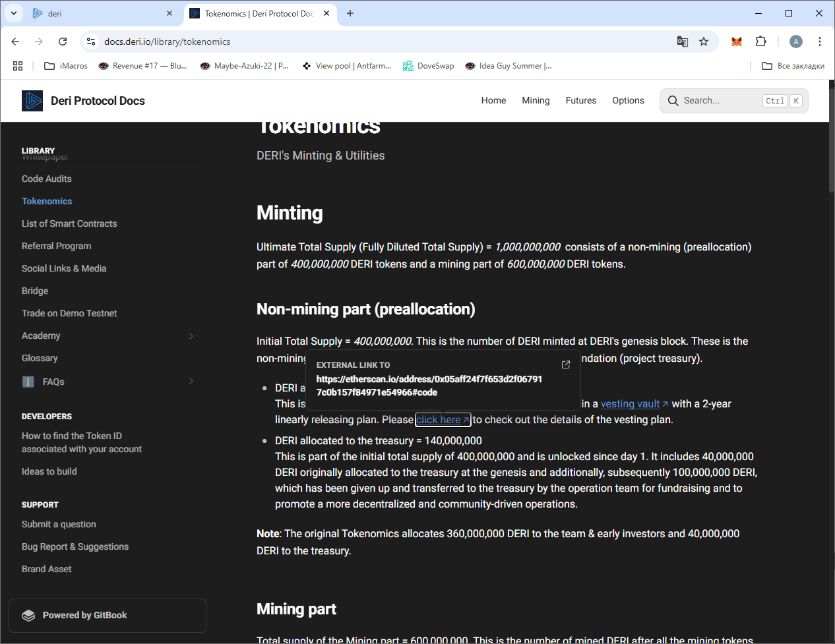
Task: Open the FAQs sidebar page
Action: [x=53, y=382]
